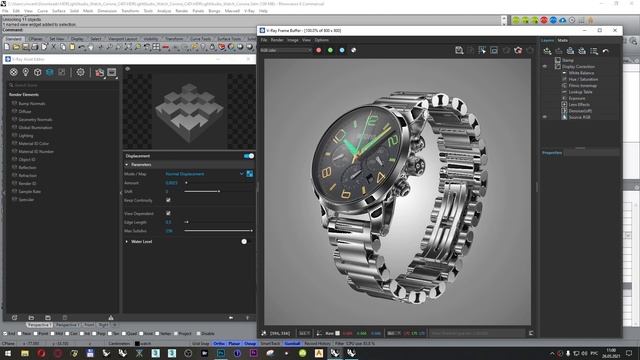This screenshot has height=360, width=640.
Task: Click the render teapot icon in Asset Editor
Action: point(100,73)
